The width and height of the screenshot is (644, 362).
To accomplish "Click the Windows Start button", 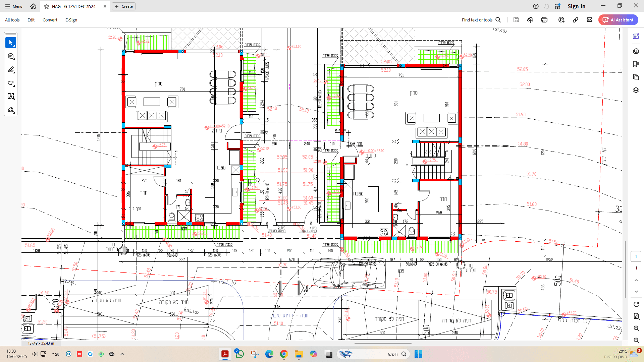I will pyautogui.click(x=418, y=354).
